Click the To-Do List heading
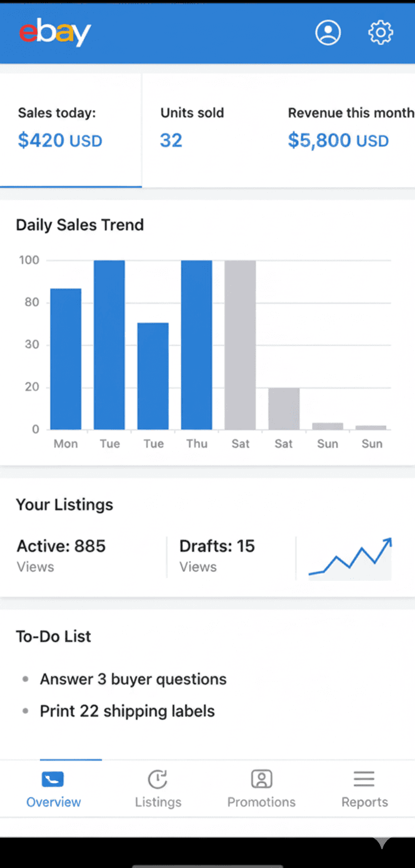415x868 pixels. [54, 636]
